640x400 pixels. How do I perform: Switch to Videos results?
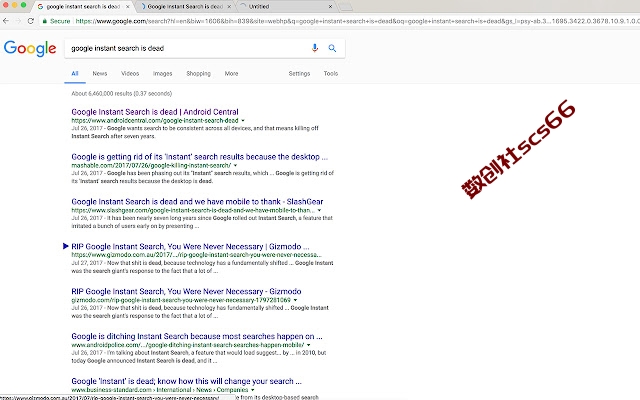[130, 73]
